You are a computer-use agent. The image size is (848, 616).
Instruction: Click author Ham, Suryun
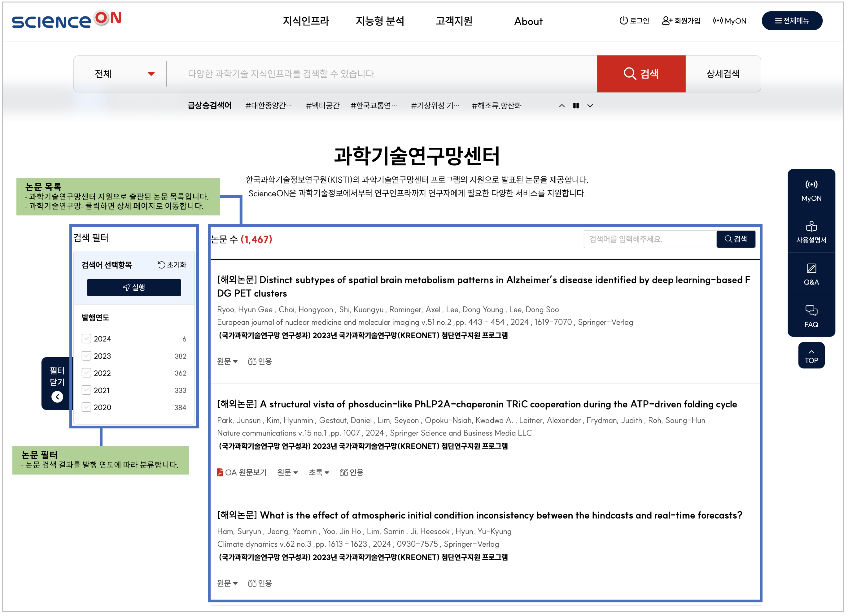pyautogui.click(x=239, y=531)
